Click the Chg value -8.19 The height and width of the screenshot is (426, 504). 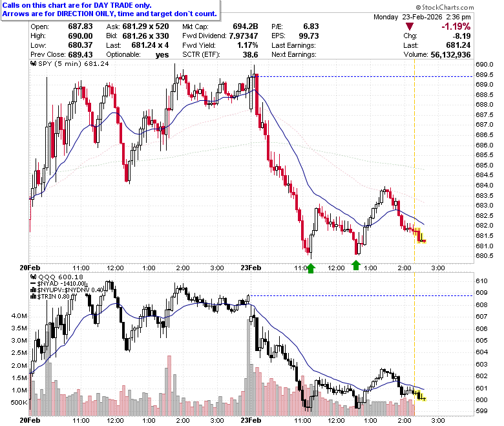[x=461, y=36]
